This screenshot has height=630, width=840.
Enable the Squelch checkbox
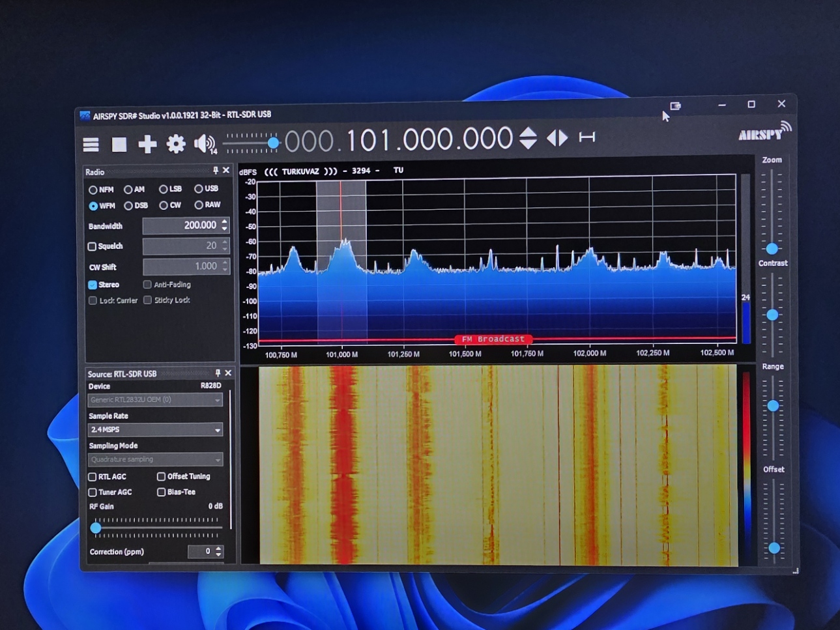pos(93,247)
